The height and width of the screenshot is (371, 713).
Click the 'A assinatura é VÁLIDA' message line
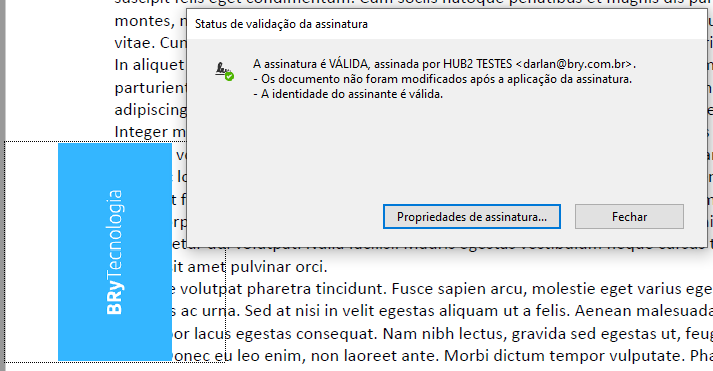444,64
